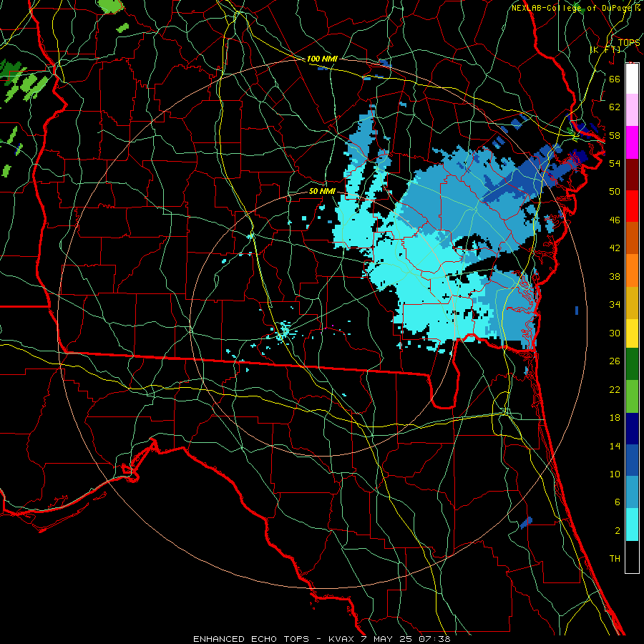Click the "50 NMI" range ring label
644x644 pixels.
(x=322, y=191)
